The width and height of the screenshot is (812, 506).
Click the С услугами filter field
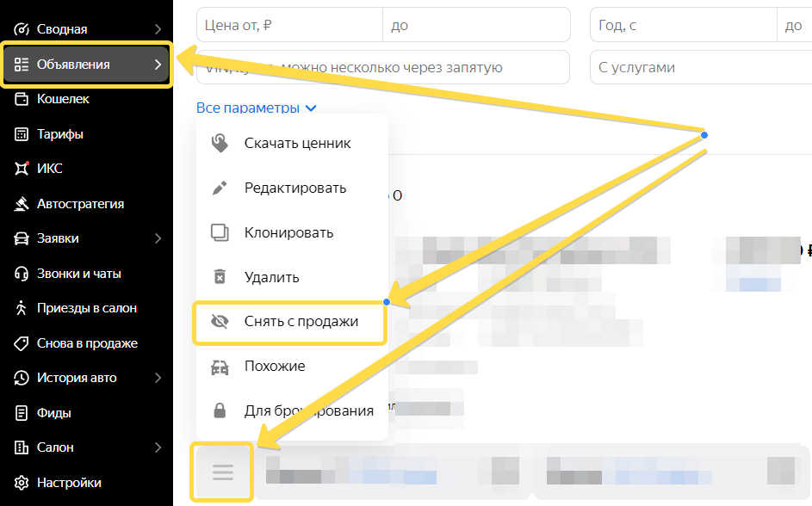[x=700, y=67]
